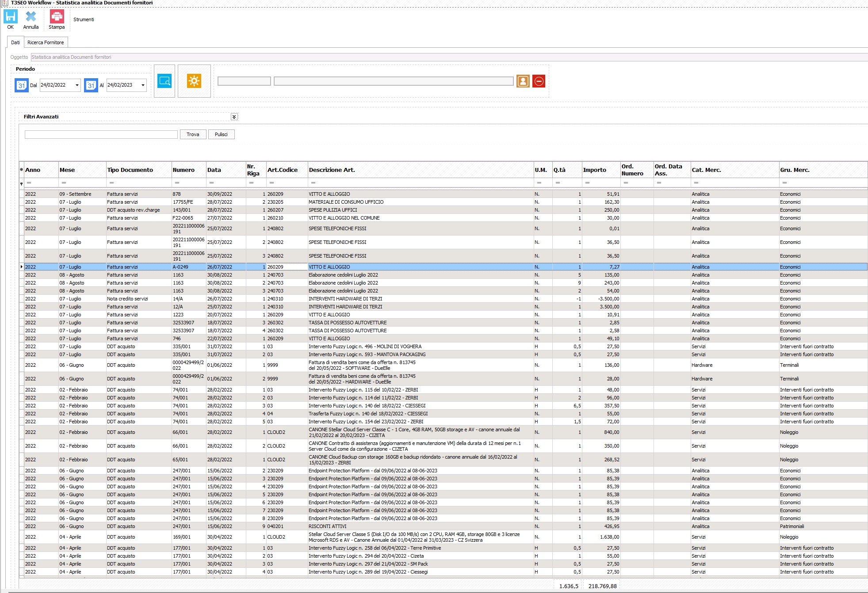Click the Anno filter row cell
This screenshot has height=593, width=868.
pyautogui.click(x=41, y=182)
